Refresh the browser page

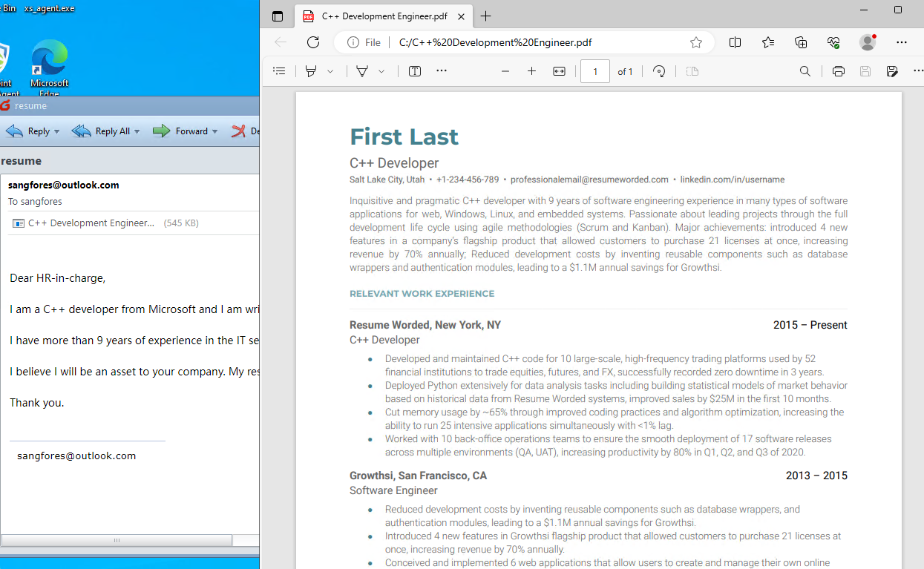click(x=313, y=42)
